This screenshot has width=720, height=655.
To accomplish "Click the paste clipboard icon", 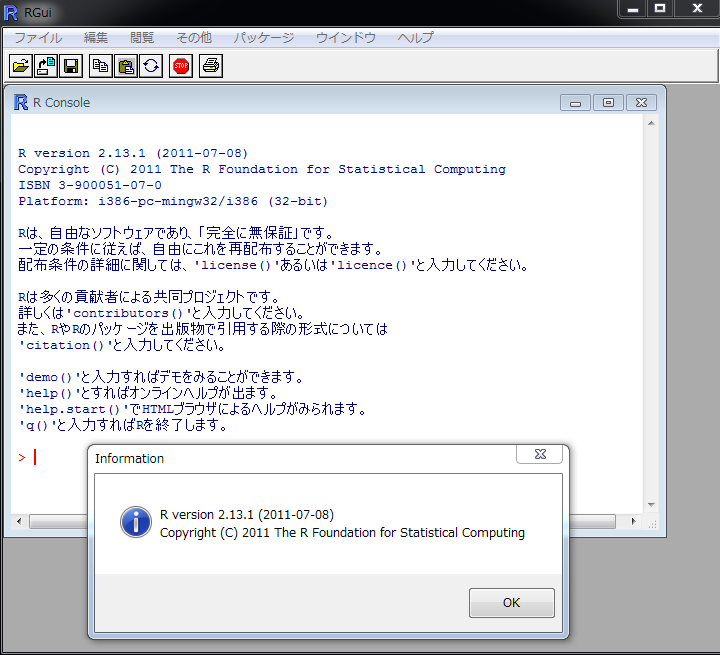I will (125, 66).
